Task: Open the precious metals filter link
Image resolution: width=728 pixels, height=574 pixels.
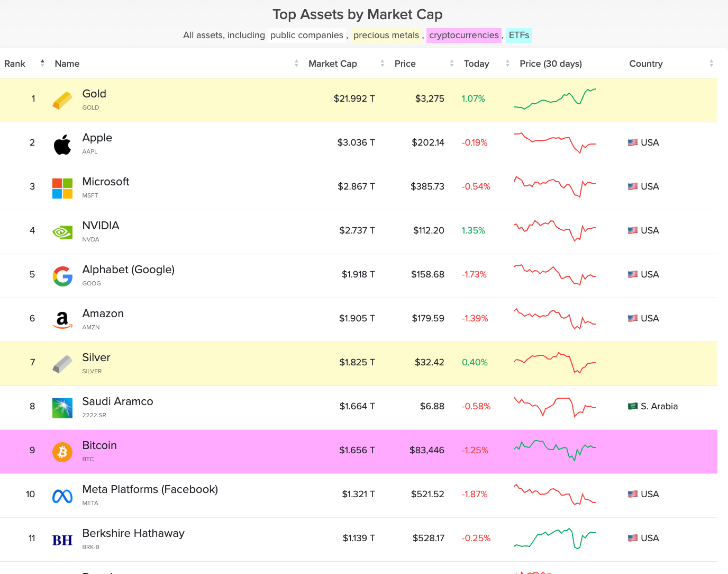Action: pyautogui.click(x=386, y=35)
